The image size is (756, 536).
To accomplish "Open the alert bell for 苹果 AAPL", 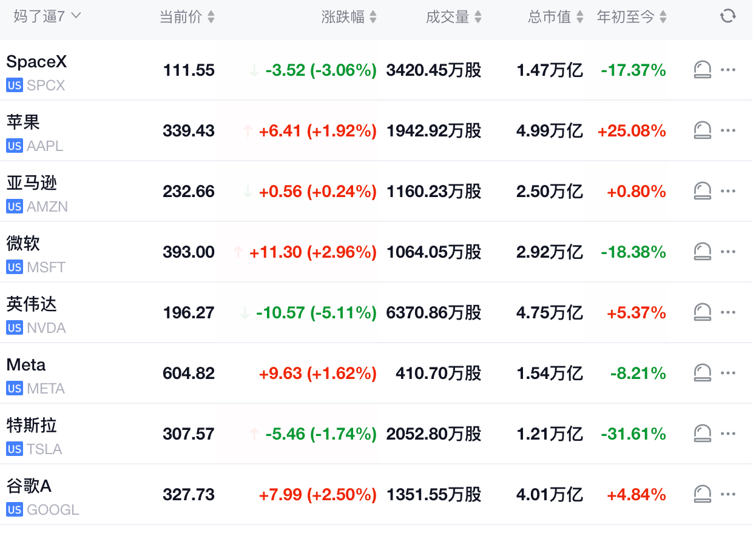I will coord(702,130).
